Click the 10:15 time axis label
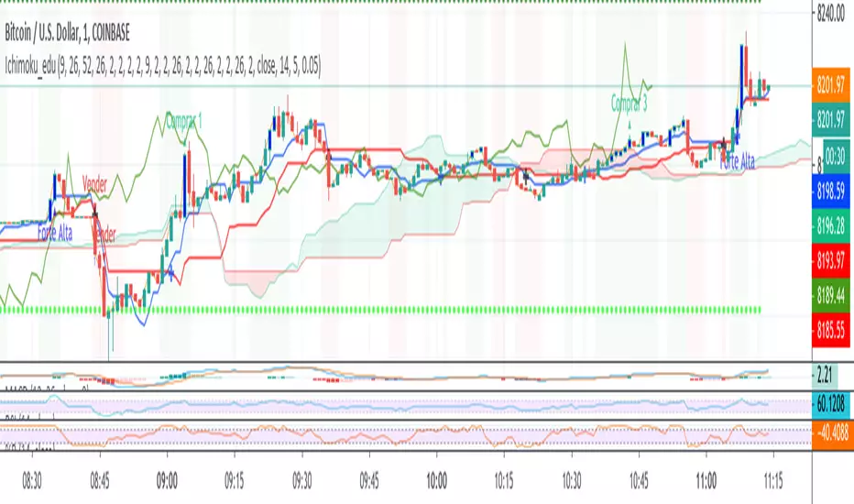Viewport: 854px width, 504px height. [x=504, y=481]
